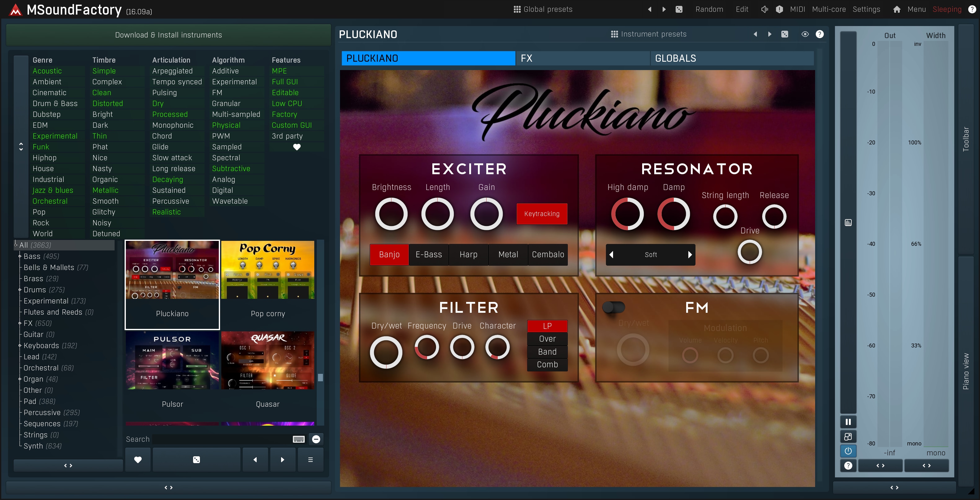This screenshot has width=980, height=500.
Task: Open the on-screen keyboard icon in search
Action: [x=299, y=439]
